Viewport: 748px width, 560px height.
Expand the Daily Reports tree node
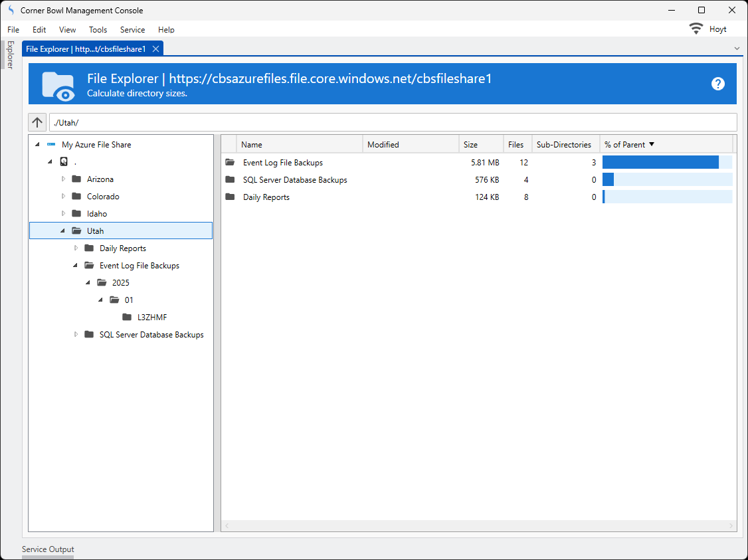point(76,248)
